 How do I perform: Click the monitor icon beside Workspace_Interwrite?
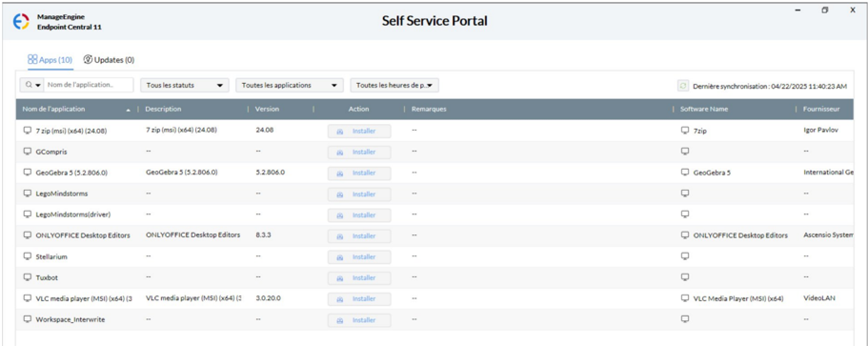point(27,319)
